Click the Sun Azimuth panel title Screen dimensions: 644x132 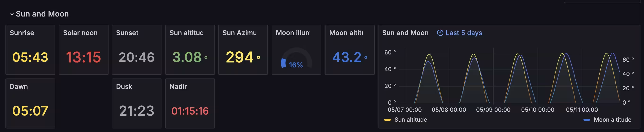239,33
